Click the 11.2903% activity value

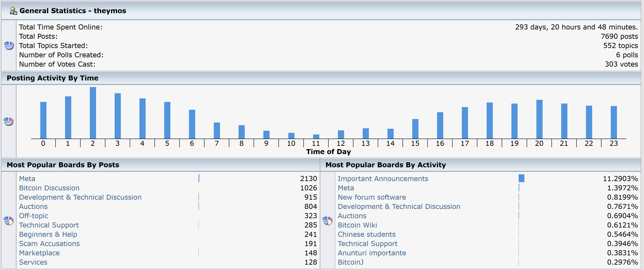point(620,179)
